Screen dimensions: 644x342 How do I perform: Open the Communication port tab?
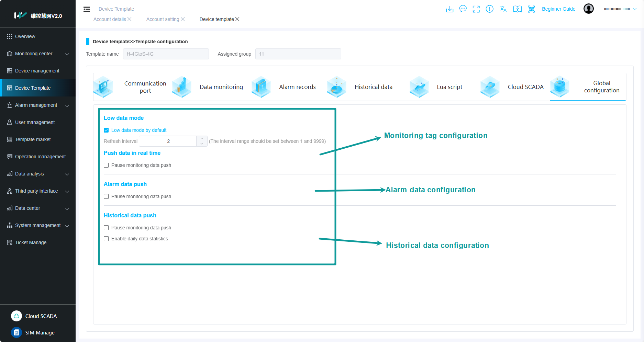[145, 87]
